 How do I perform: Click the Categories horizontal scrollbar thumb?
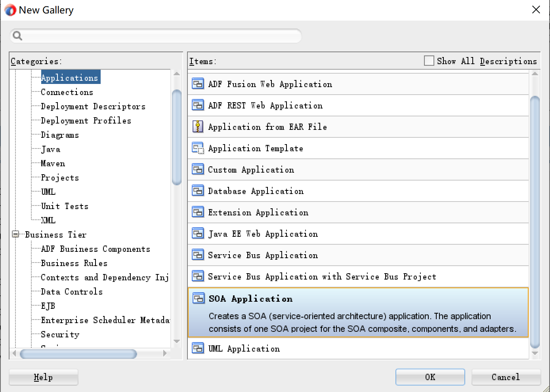pyautogui.click(x=78, y=354)
